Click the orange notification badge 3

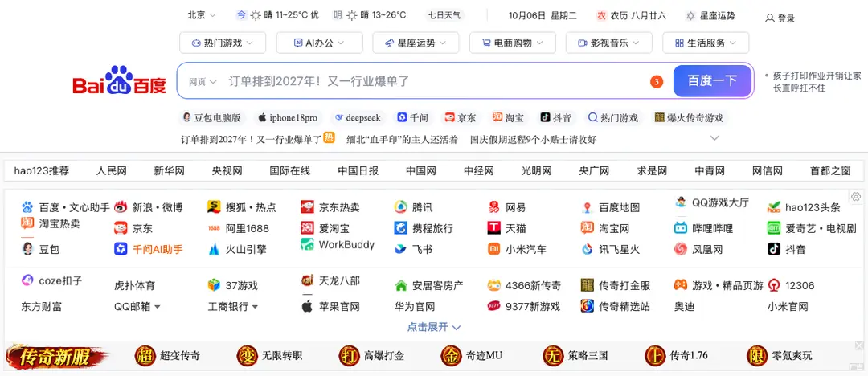point(656,81)
